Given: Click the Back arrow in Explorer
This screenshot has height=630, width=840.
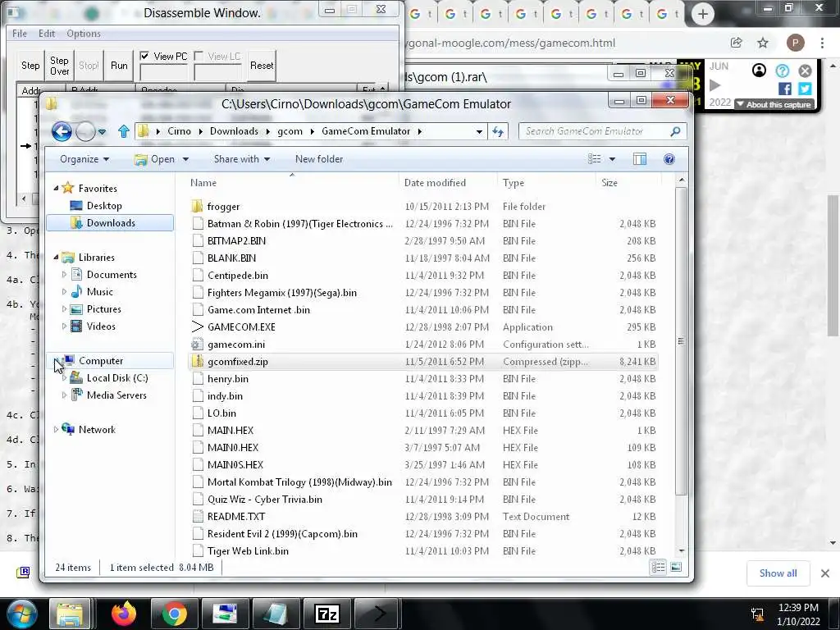Looking at the screenshot, I should click(62, 131).
